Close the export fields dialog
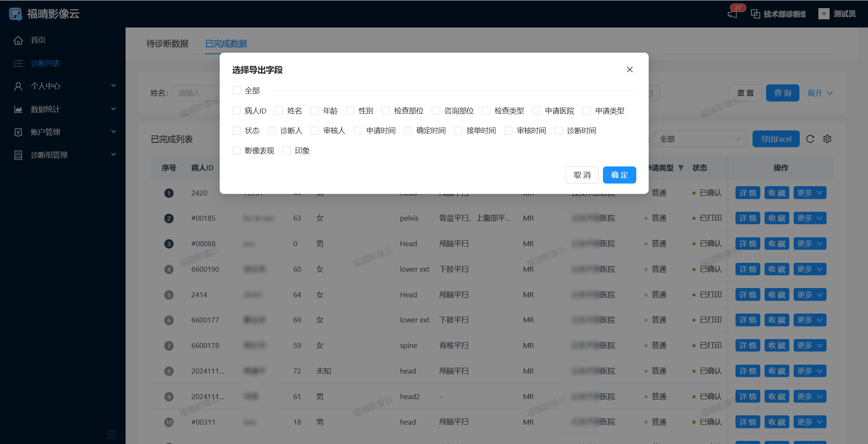This screenshot has width=868, height=444. (x=630, y=70)
